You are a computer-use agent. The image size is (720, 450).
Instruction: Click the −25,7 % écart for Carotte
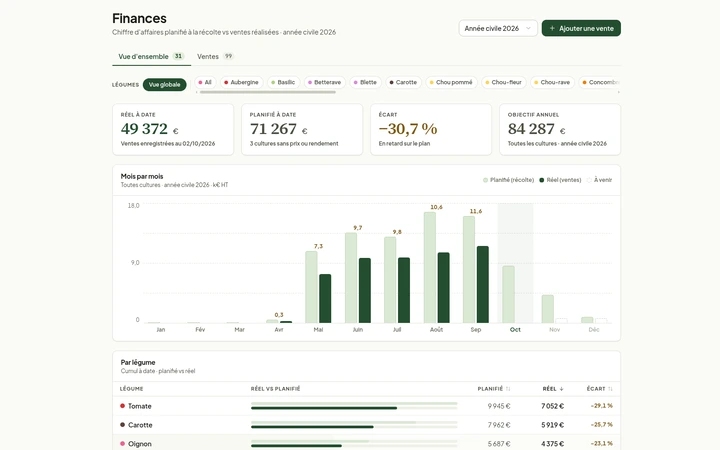pos(602,425)
